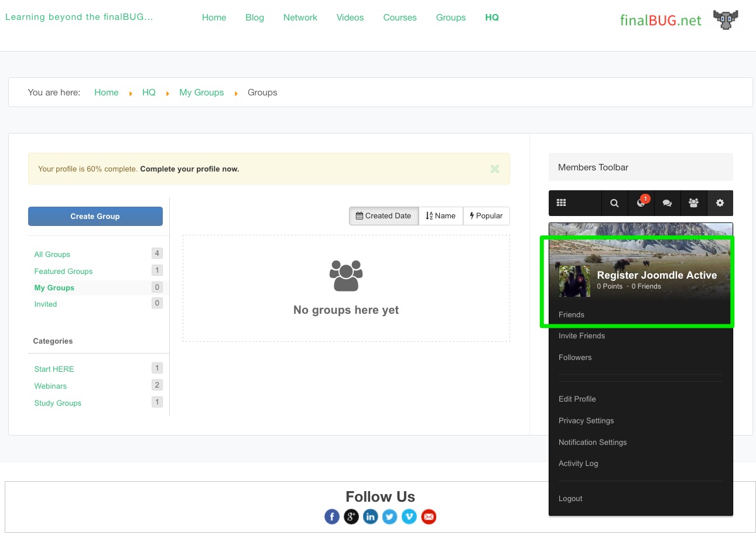Viewport: 756px width, 538px height.
Task: Sort groups by Name
Action: 440,216
